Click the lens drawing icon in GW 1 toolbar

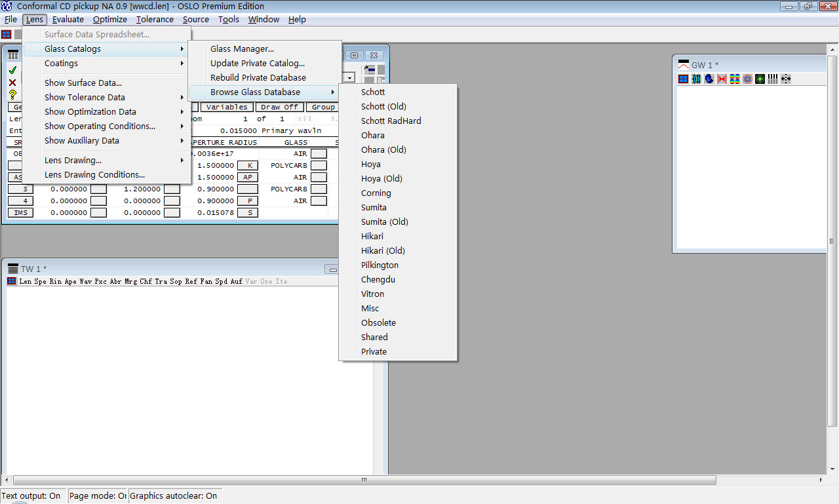tap(696, 79)
